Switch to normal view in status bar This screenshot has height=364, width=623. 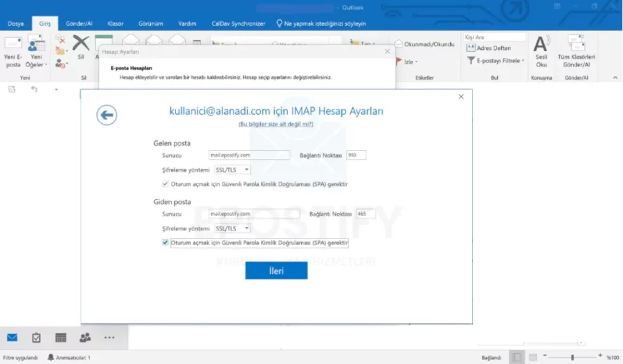517,357
